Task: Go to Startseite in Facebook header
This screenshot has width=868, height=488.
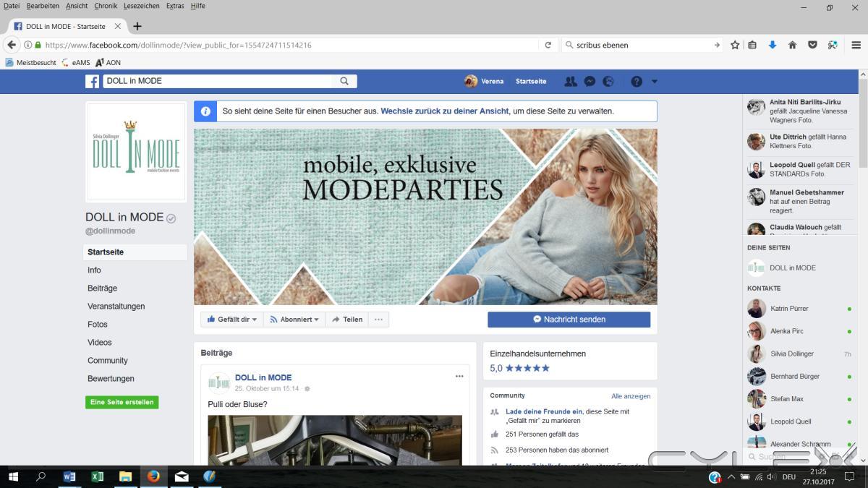Action: pyautogui.click(x=531, y=82)
